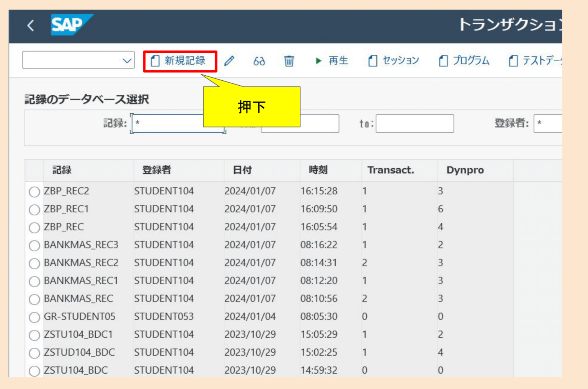This screenshot has height=389, width=588.
Task: Choose the BANKMAS_REC3 recording
Action: coord(34,245)
